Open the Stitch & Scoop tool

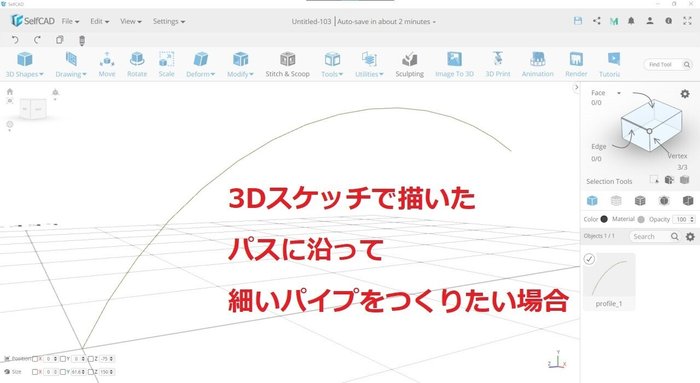tap(288, 65)
